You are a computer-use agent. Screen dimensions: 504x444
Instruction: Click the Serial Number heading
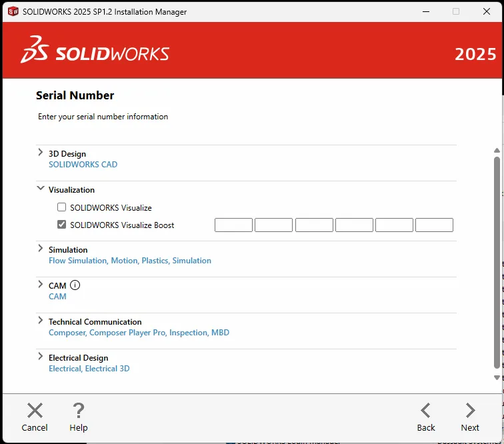[75, 95]
